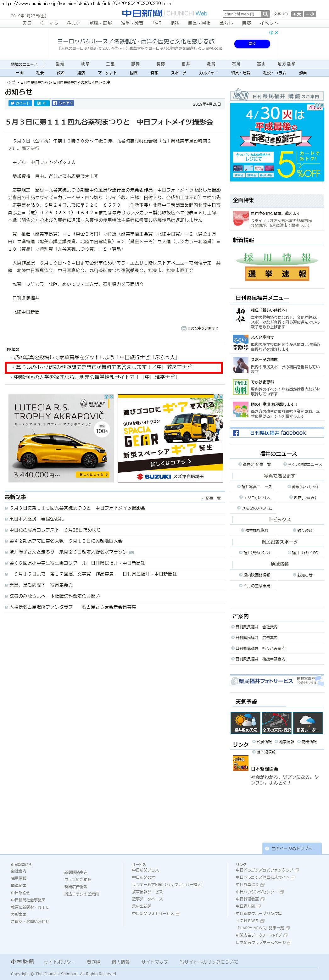
Task: Open でかけま専科 menu thumbnail
Action: click(240, 387)
